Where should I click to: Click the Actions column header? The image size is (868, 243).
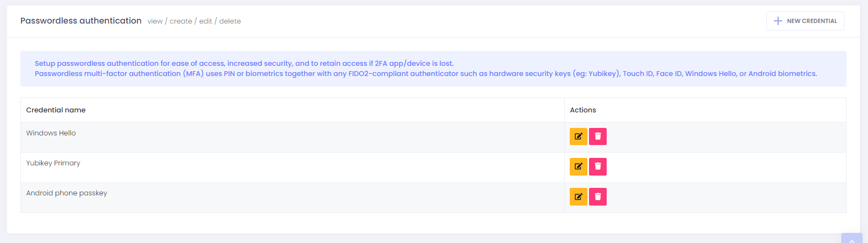coord(583,110)
